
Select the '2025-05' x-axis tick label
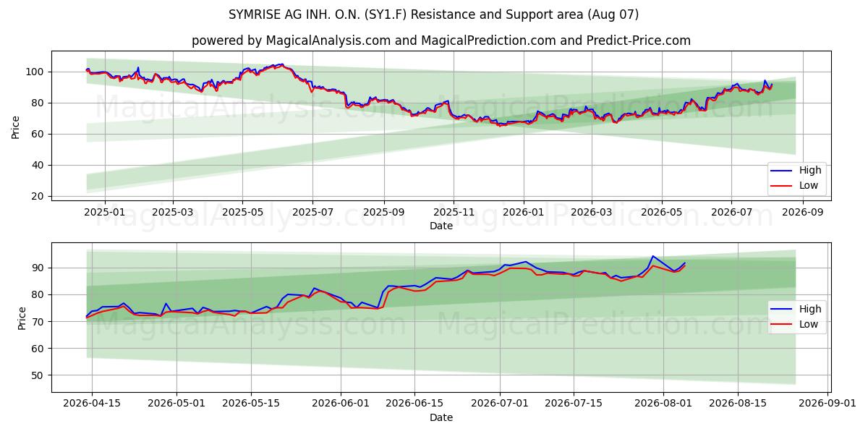[x=242, y=212]
